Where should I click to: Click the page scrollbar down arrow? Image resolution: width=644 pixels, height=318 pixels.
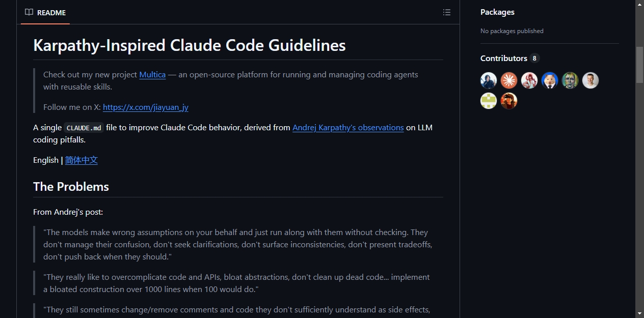click(x=639, y=313)
